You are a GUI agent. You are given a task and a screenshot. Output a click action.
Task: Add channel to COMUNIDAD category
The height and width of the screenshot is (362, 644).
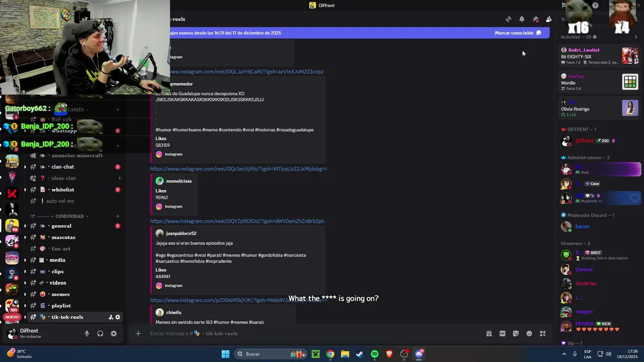point(118,216)
